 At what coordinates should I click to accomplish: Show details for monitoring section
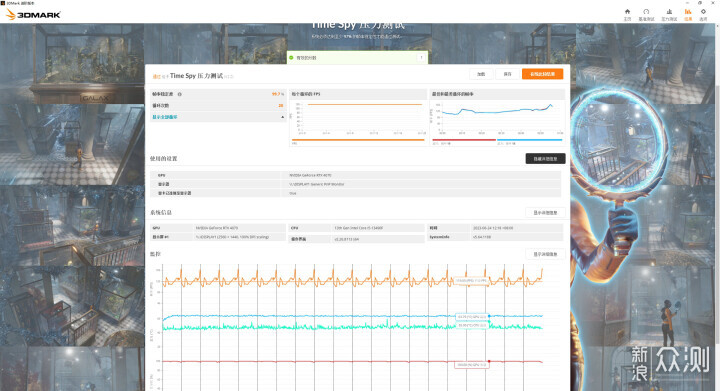click(545, 254)
